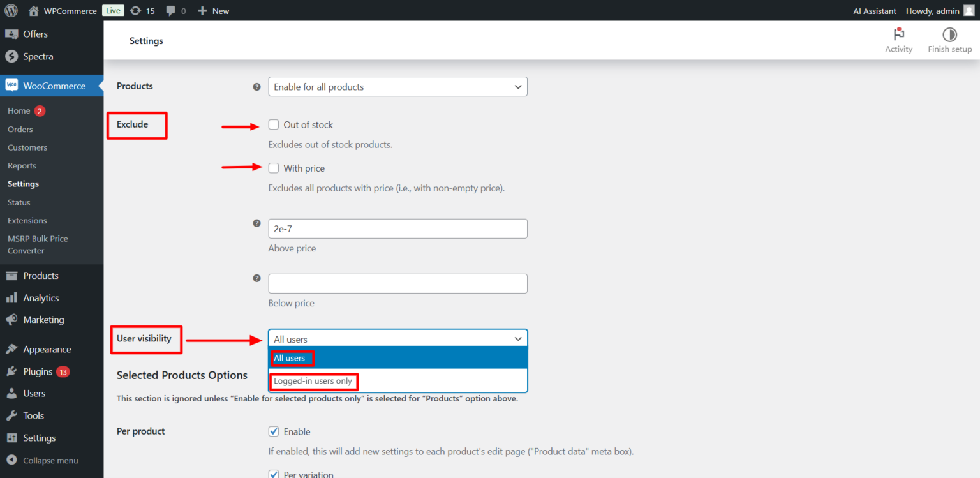Open the Marketing sidebar section
Image resolution: width=980 pixels, height=478 pixels.
coord(42,320)
